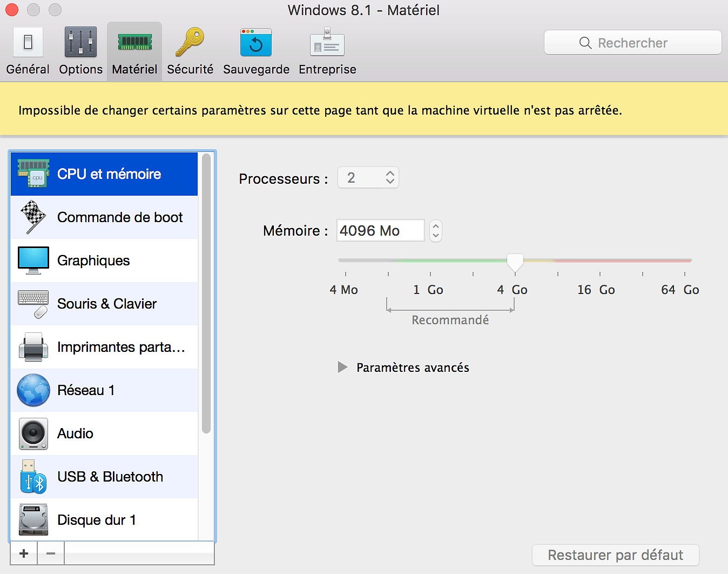Viewport: 728px width, 574px height.
Task: Open USB & Bluetooth settings
Action: pyautogui.click(x=110, y=477)
